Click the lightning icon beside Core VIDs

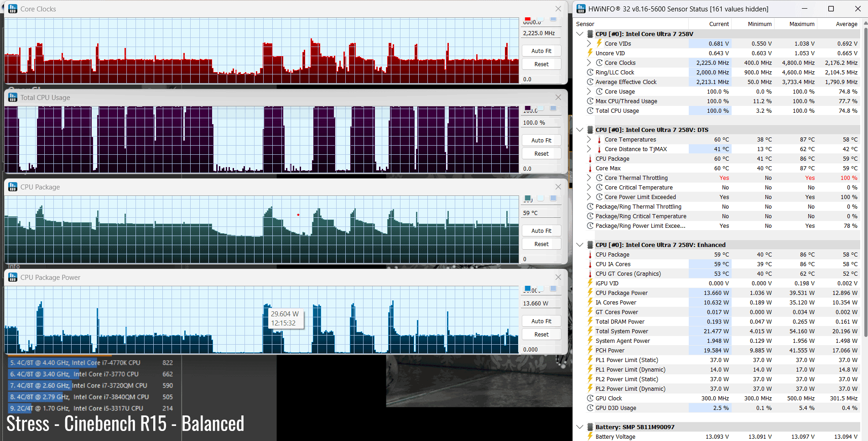point(599,43)
